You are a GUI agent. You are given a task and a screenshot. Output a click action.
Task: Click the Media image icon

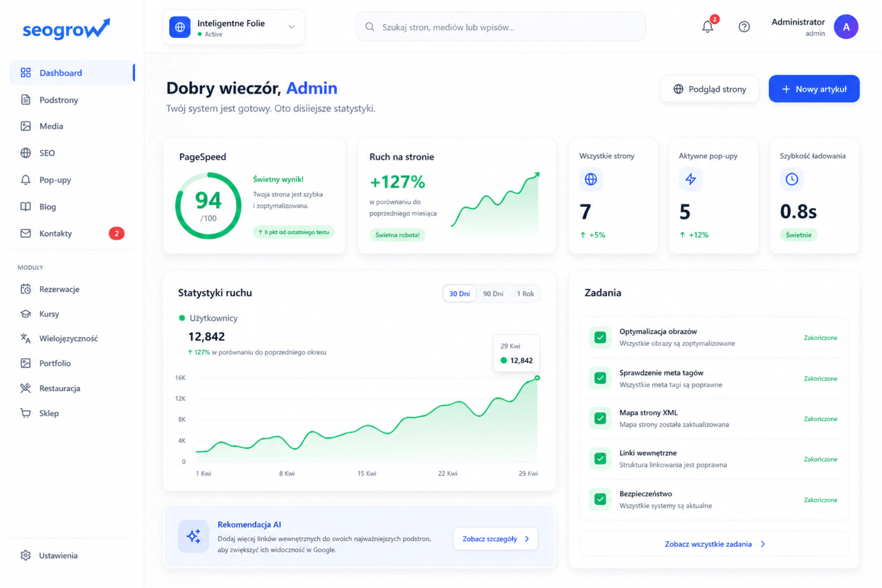pyautogui.click(x=25, y=126)
